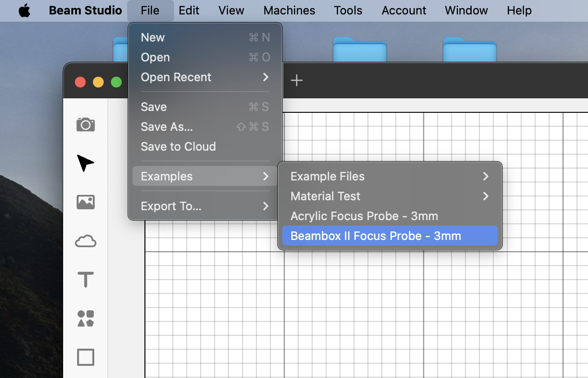Open the Edit menu
Screen dimensions: 588x378
[189, 10]
